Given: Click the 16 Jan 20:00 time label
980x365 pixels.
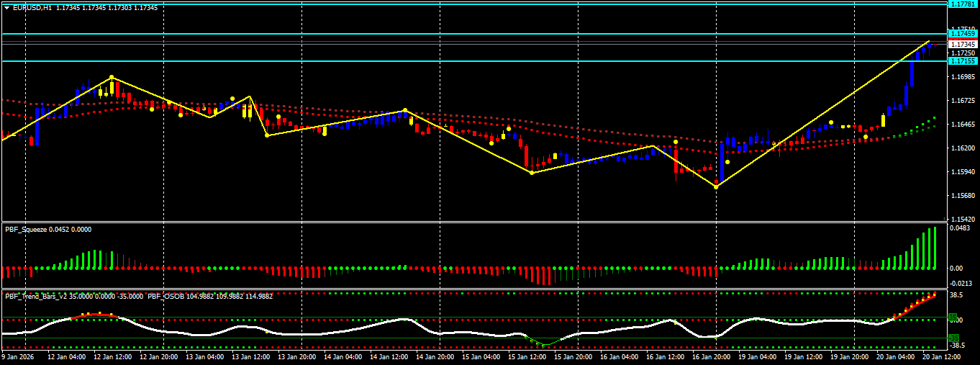Looking at the screenshot, I should point(710,356).
